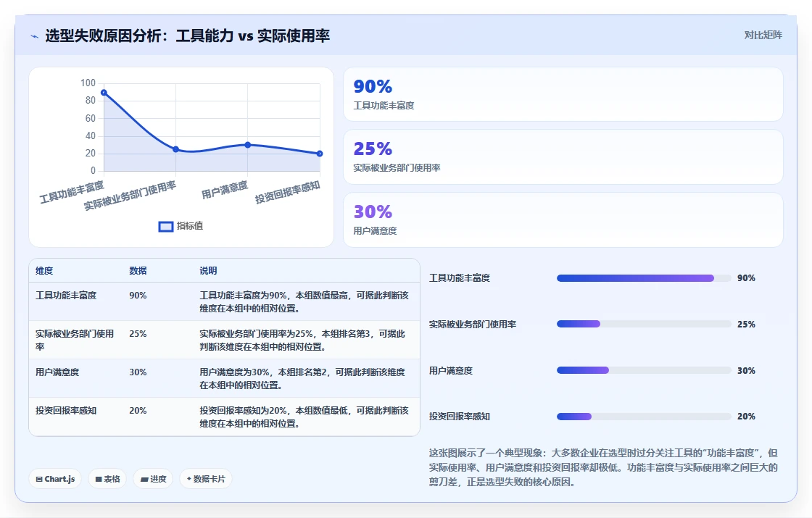The image size is (812, 518).
Task: Select table cell 工具功能丰富度 in 维度 column
Action: 66,296
